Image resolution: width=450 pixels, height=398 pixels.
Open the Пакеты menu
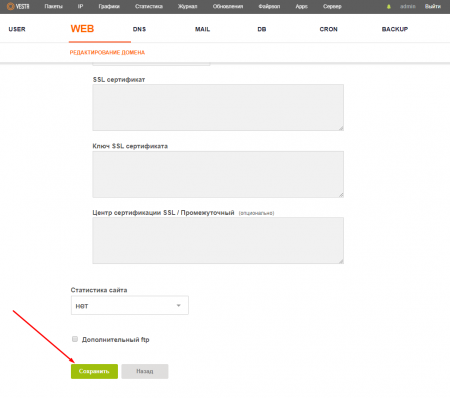pos(53,6)
